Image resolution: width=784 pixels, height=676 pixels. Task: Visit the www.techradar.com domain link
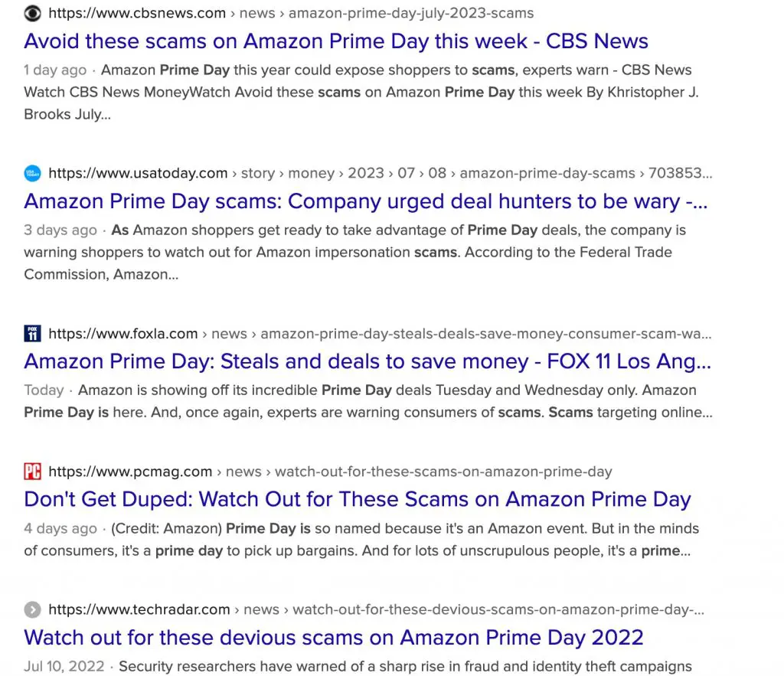pos(139,609)
